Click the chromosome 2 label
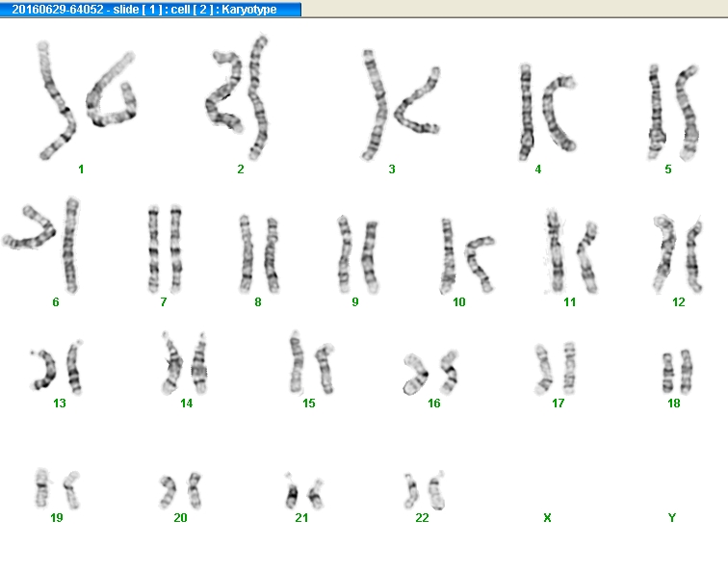Screen dimensions: 728x573 [x=241, y=169]
